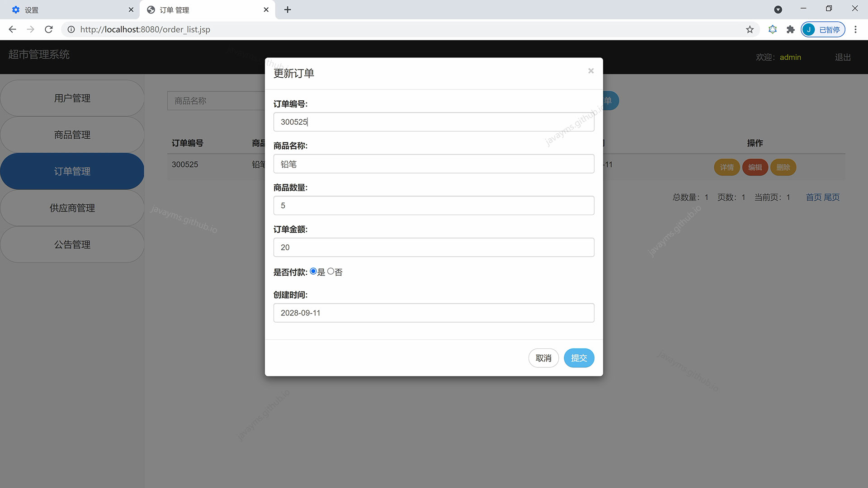Select 否 radio for 是否付款

tap(330, 271)
